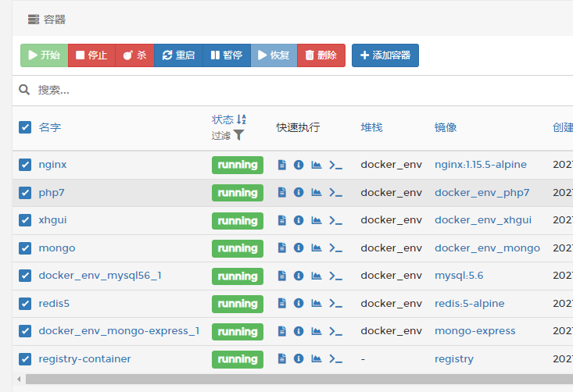Open inspect info icon for registry-container
Screen dimensions: 573x392
299,358
